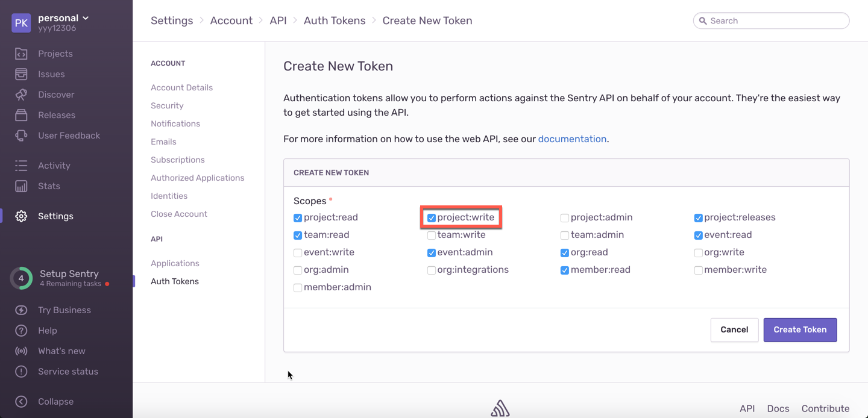Open the documentation link
Image resolution: width=868 pixels, height=418 pixels.
[x=572, y=139]
